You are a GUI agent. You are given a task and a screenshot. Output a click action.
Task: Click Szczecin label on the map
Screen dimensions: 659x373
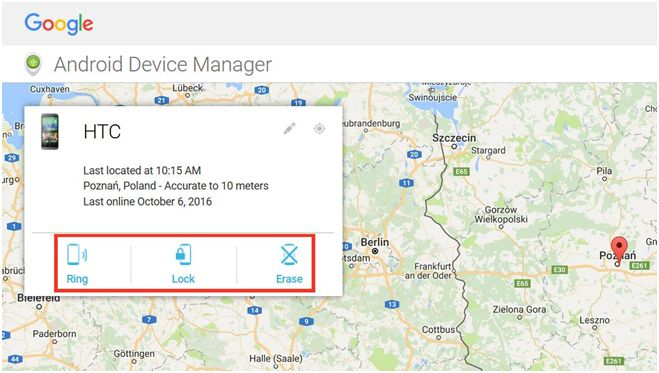454,138
